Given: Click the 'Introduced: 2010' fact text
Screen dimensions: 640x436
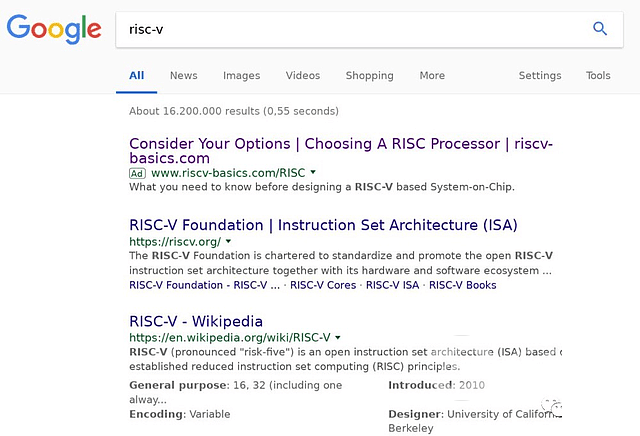Looking at the screenshot, I should [436, 385].
